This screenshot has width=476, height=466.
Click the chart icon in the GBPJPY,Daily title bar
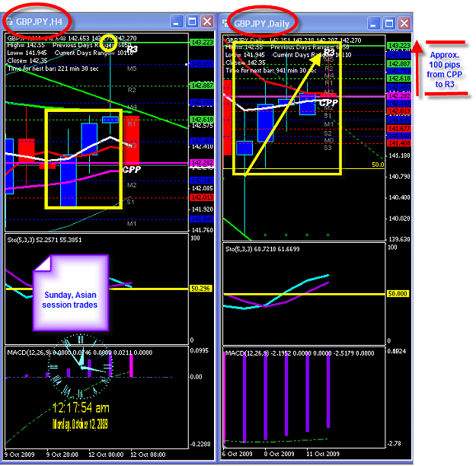coord(225,23)
